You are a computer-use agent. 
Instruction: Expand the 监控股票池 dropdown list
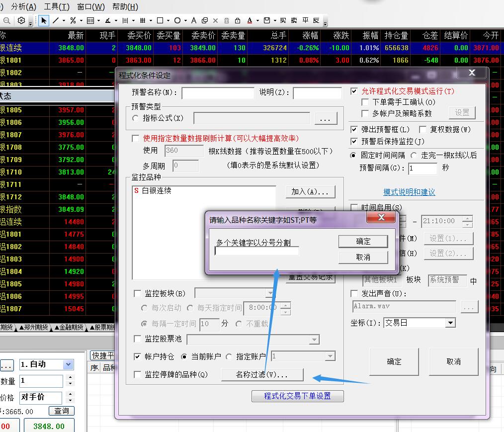point(314,340)
